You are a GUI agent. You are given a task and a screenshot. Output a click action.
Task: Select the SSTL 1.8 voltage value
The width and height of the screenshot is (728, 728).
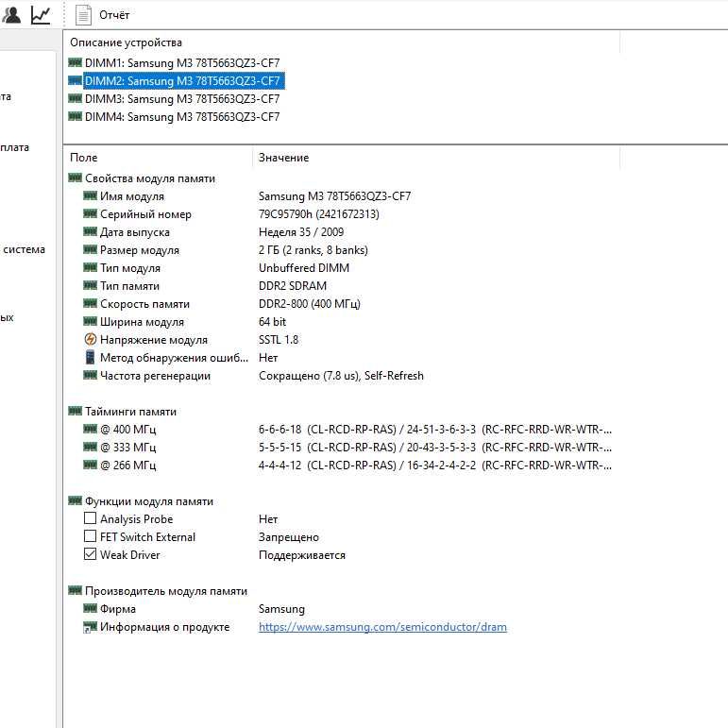(279, 340)
